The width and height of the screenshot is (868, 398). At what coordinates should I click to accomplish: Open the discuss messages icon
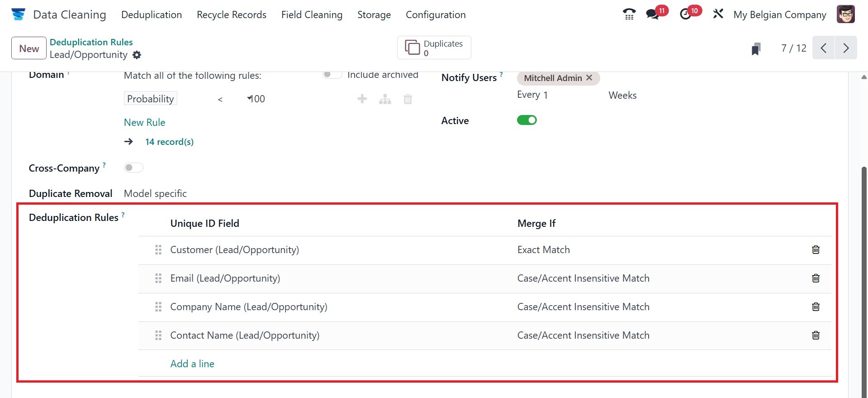click(653, 14)
